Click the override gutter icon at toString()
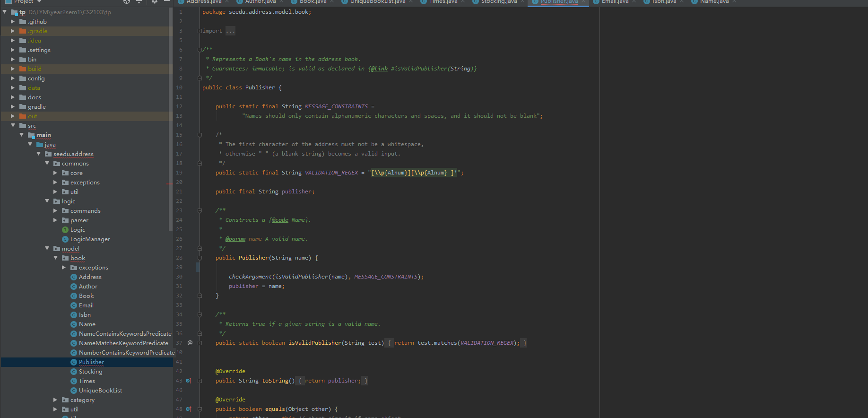Screen dimensions: 868x418 [x=188, y=381]
